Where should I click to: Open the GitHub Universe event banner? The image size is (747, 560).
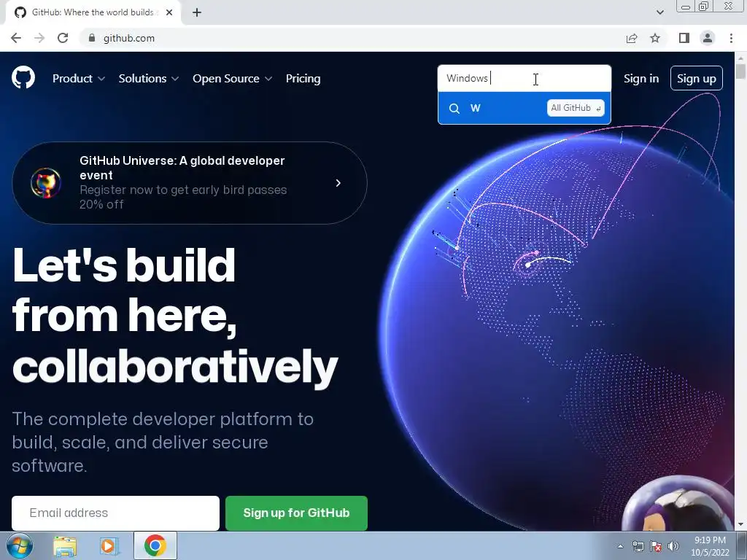[x=190, y=183]
